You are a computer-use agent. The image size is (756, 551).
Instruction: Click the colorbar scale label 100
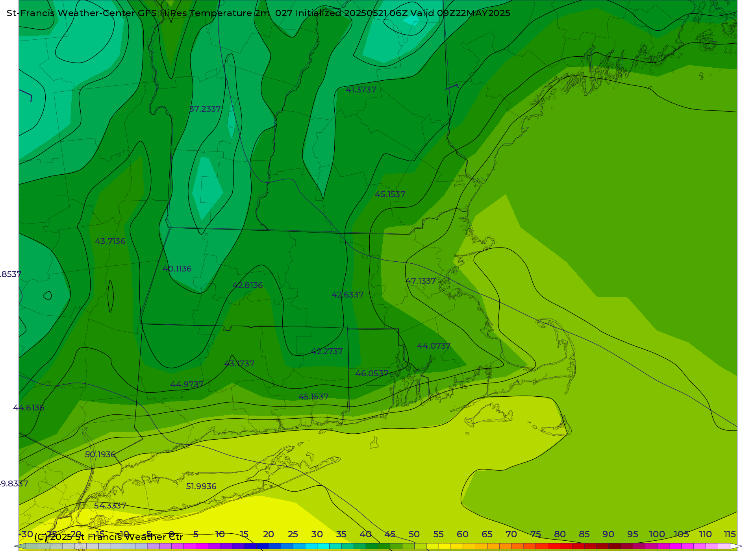657,534
